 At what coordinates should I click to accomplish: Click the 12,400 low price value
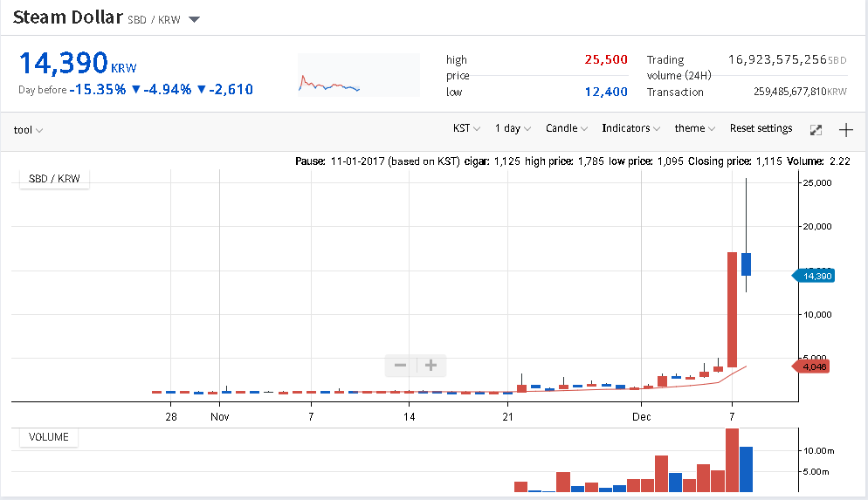pyautogui.click(x=606, y=92)
